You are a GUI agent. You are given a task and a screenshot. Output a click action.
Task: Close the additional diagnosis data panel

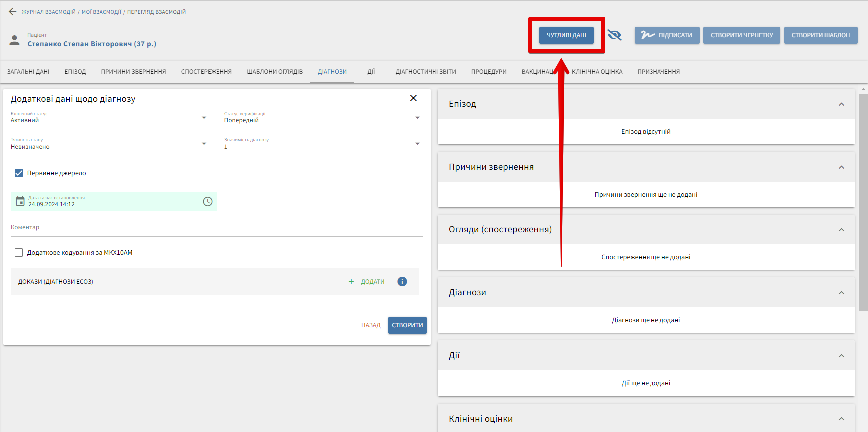point(413,98)
